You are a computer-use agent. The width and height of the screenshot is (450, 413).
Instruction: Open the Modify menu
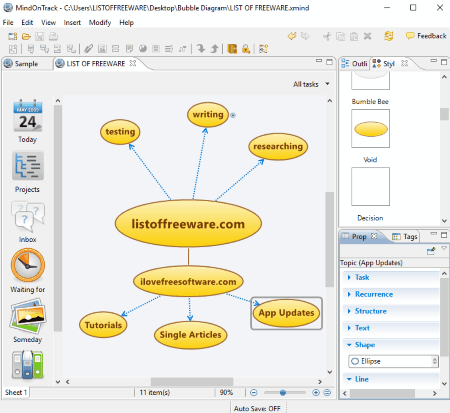coord(100,22)
